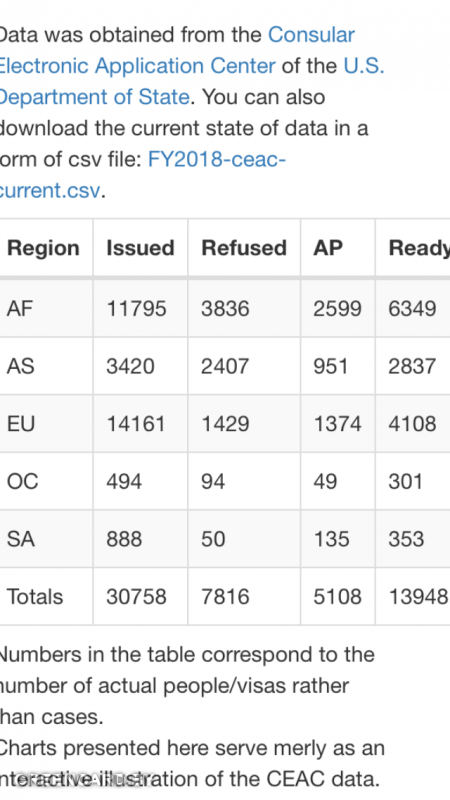The image size is (450, 800).
Task: Follow the U.S. Department of State link
Action: (94, 96)
